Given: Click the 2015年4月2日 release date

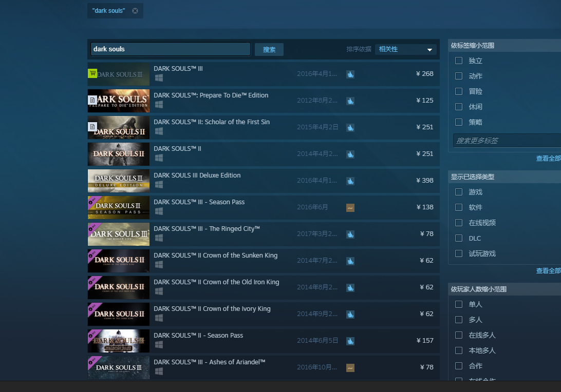Looking at the screenshot, I should pos(317,127).
